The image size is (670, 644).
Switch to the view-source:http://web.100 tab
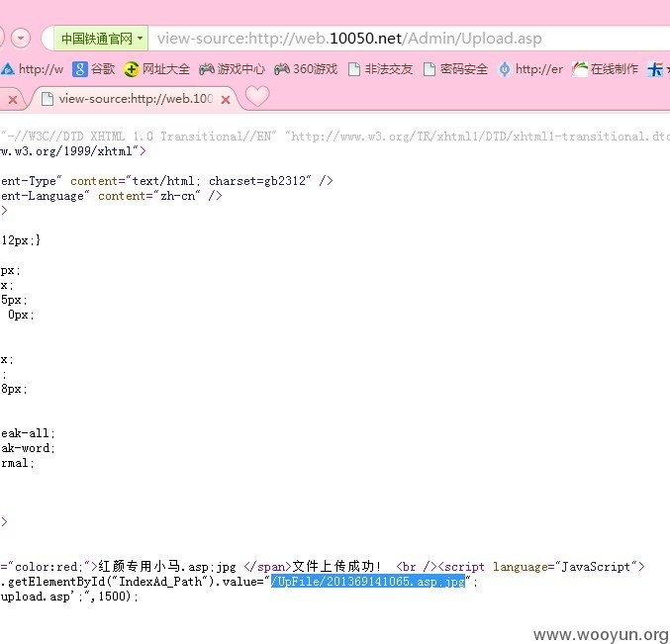click(135, 99)
